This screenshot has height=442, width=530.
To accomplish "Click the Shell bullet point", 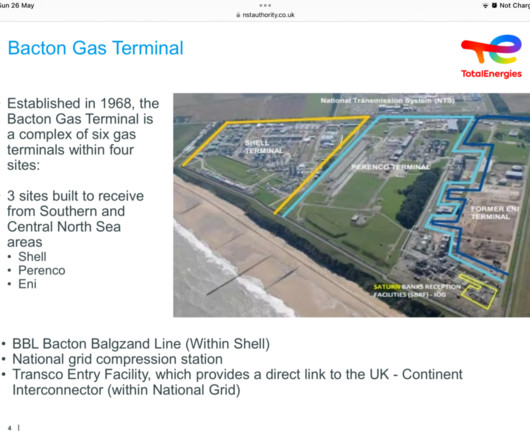I will click(x=32, y=257).
